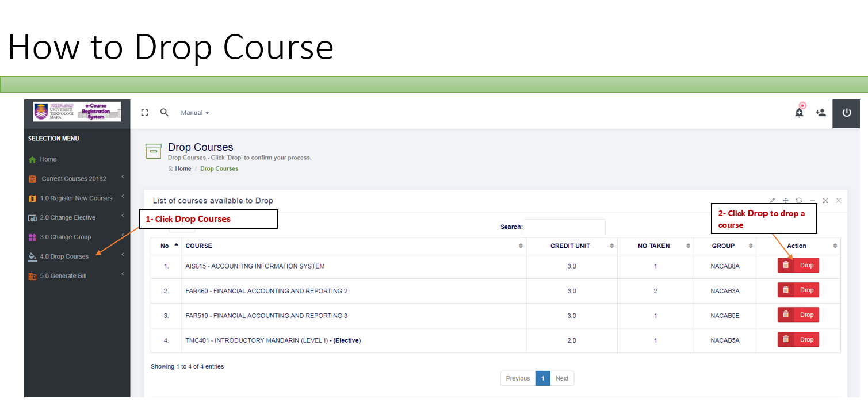
Task: Click the refresh icon on the courses panel
Action: [799, 200]
